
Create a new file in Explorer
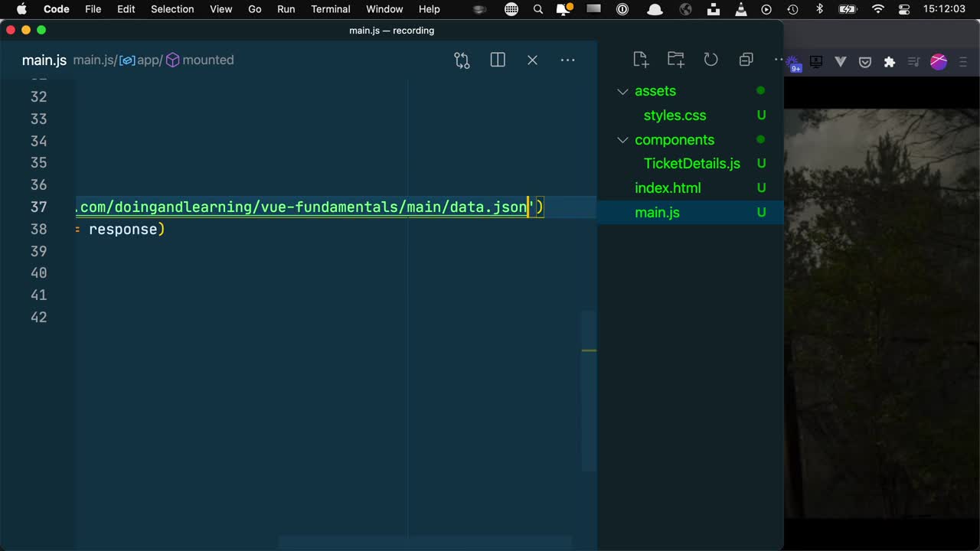point(641,60)
